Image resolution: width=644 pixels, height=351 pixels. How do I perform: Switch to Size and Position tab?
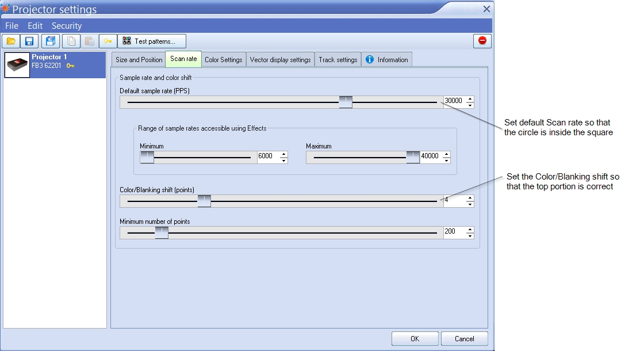[139, 60]
